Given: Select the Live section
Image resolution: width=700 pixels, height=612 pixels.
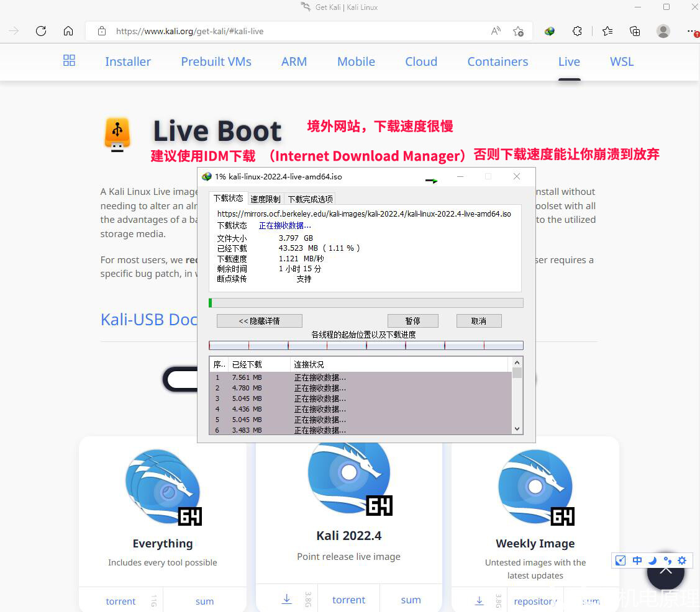Looking at the screenshot, I should pos(569,61).
